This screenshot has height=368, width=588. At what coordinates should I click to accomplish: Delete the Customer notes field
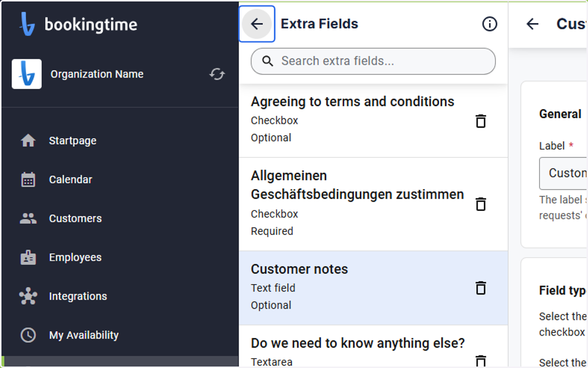(x=481, y=288)
